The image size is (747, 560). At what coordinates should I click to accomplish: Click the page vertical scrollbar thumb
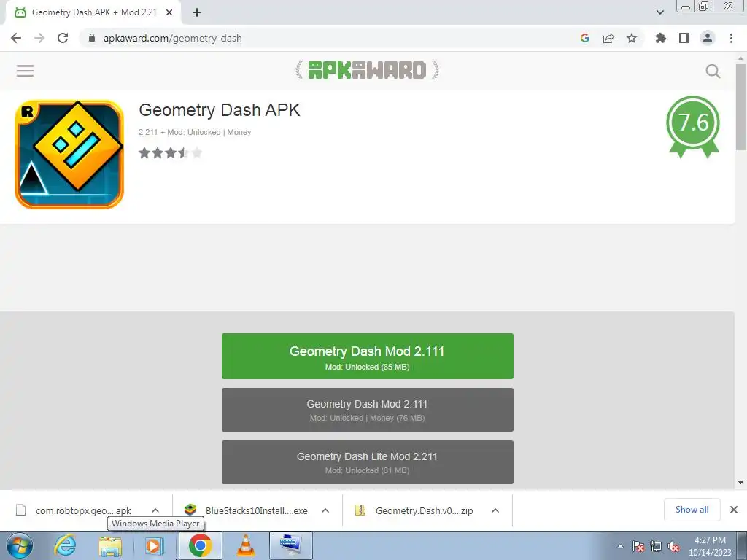click(x=740, y=106)
